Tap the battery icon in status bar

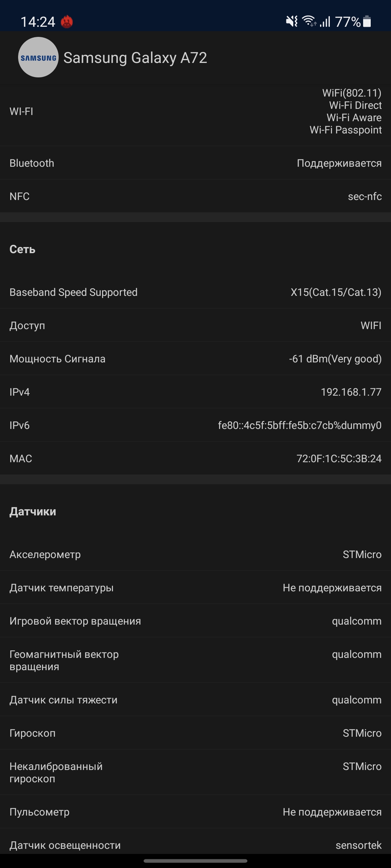[x=367, y=22]
